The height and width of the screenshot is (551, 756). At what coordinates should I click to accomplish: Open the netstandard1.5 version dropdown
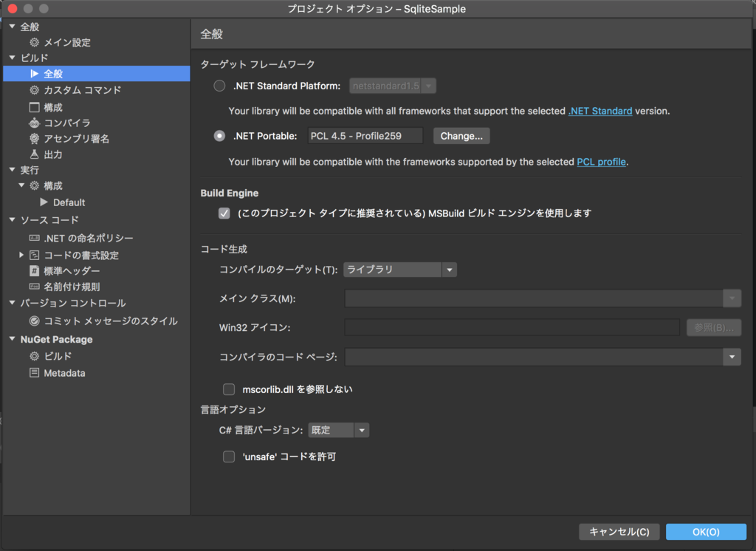[393, 86]
